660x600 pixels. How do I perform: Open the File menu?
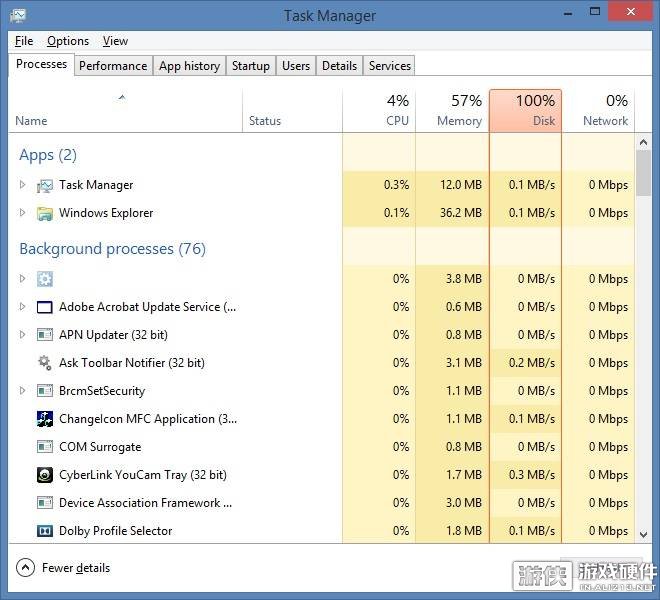coord(24,41)
